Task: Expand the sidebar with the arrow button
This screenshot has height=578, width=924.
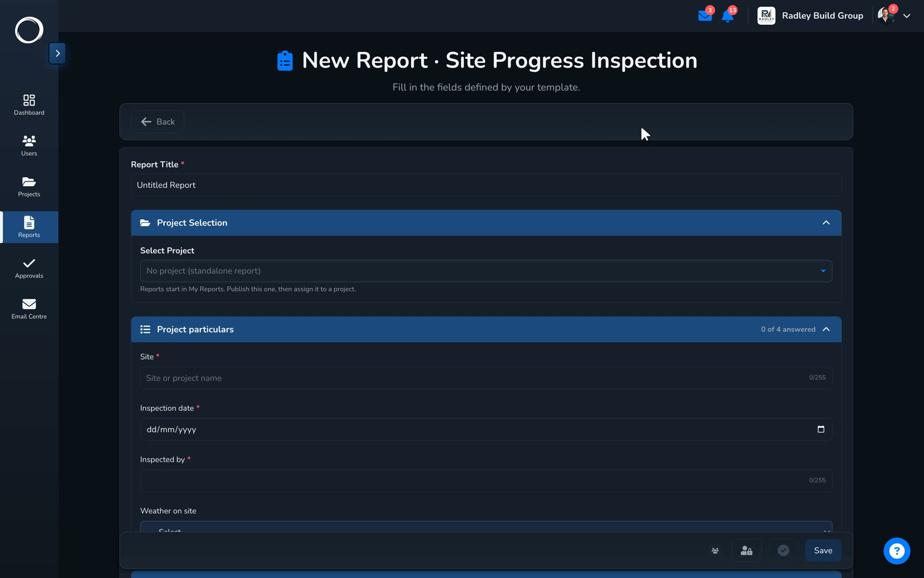Action: coord(57,53)
